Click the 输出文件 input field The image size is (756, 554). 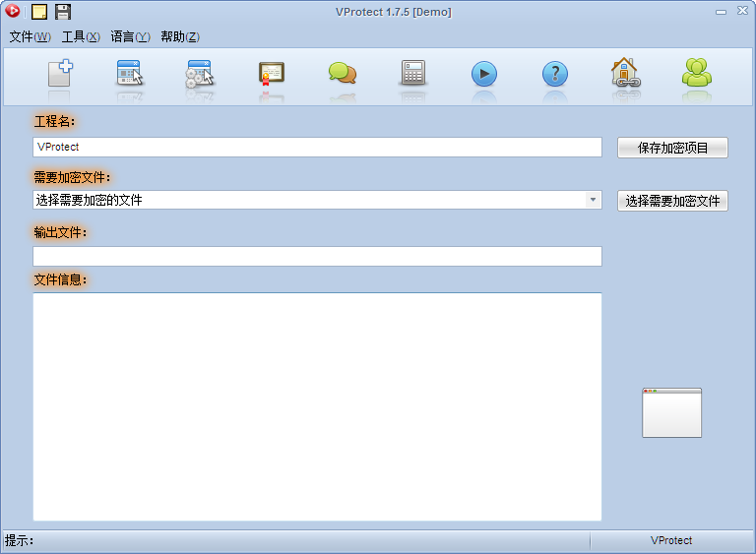(317, 256)
